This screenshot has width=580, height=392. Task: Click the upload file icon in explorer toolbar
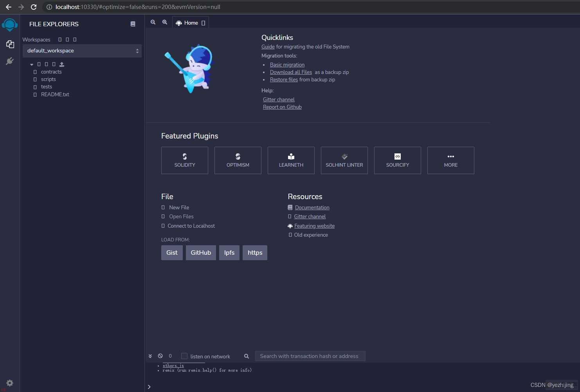point(62,64)
